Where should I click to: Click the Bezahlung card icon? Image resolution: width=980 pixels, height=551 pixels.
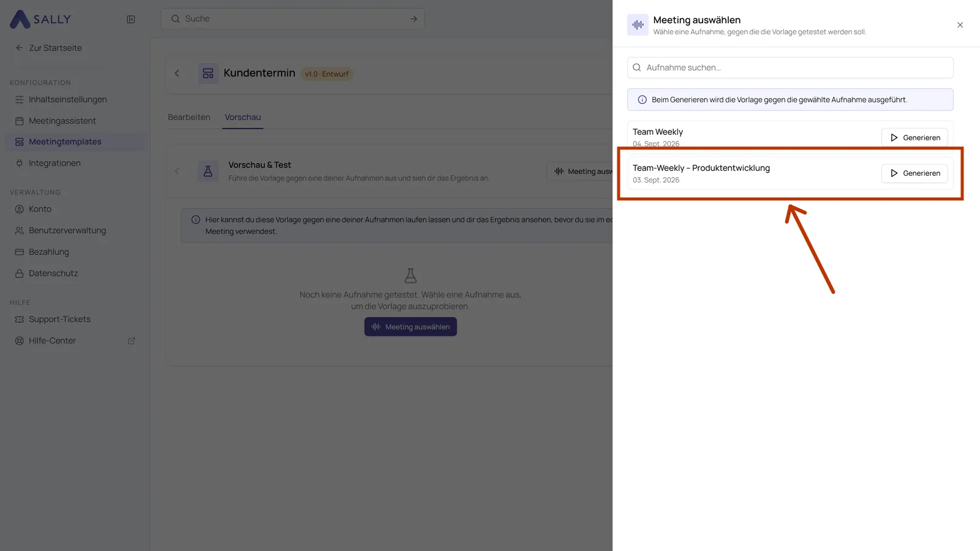tap(20, 252)
